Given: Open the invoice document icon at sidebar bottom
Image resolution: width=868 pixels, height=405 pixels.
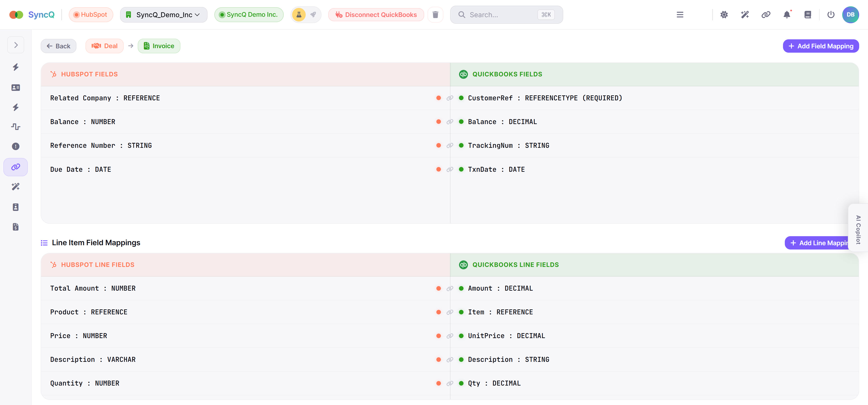Looking at the screenshot, I should [16, 226].
